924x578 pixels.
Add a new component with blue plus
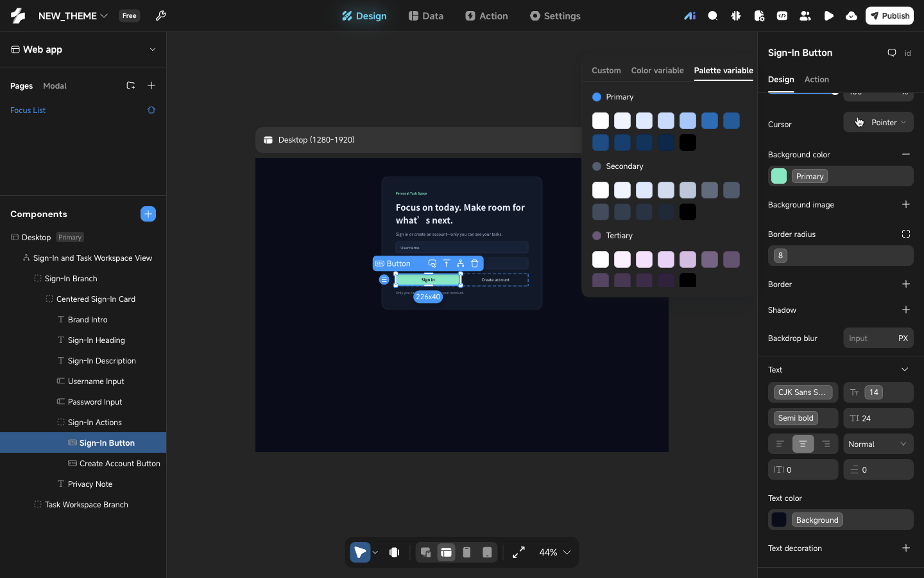point(148,214)
